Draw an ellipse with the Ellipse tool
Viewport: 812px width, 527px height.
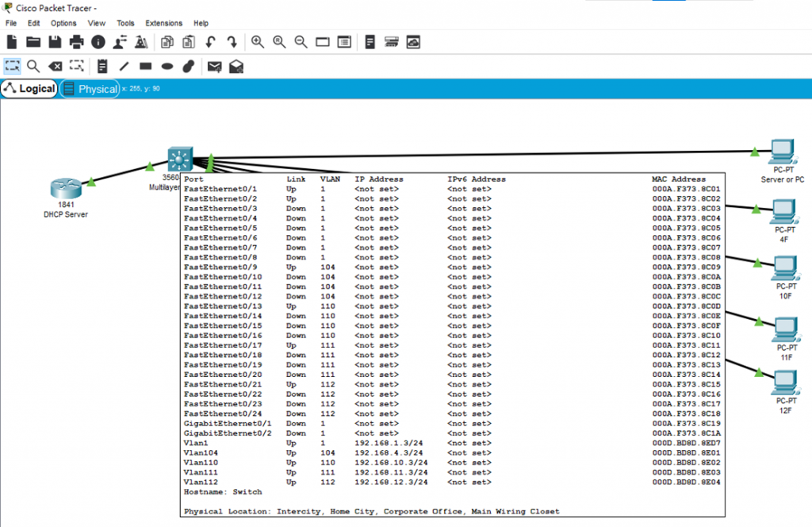coord(167,67)
